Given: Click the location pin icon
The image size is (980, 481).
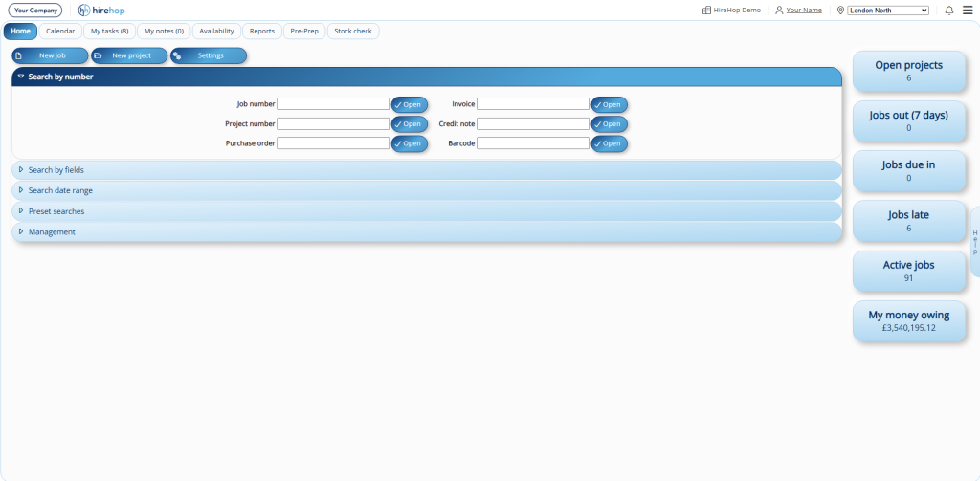Looking at the screenshot, I should (x=840, y=10).
